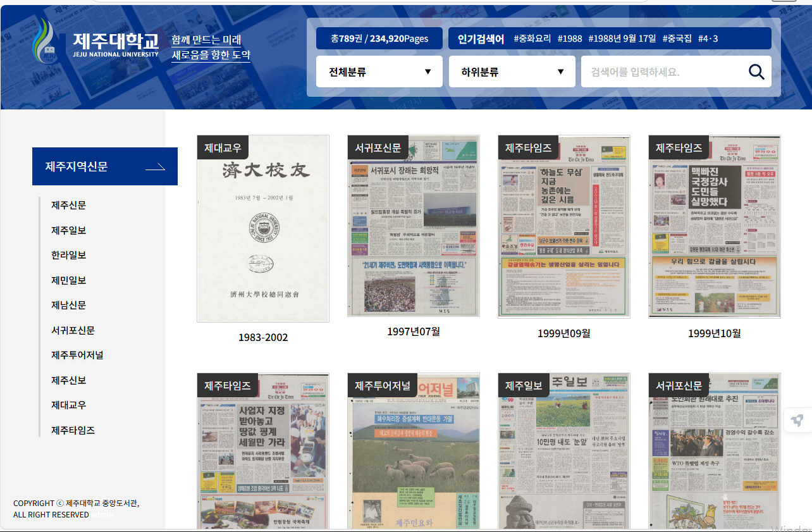Click the 1997년07월 caption text
Screen dimensions: 812x532
[414, 331]
